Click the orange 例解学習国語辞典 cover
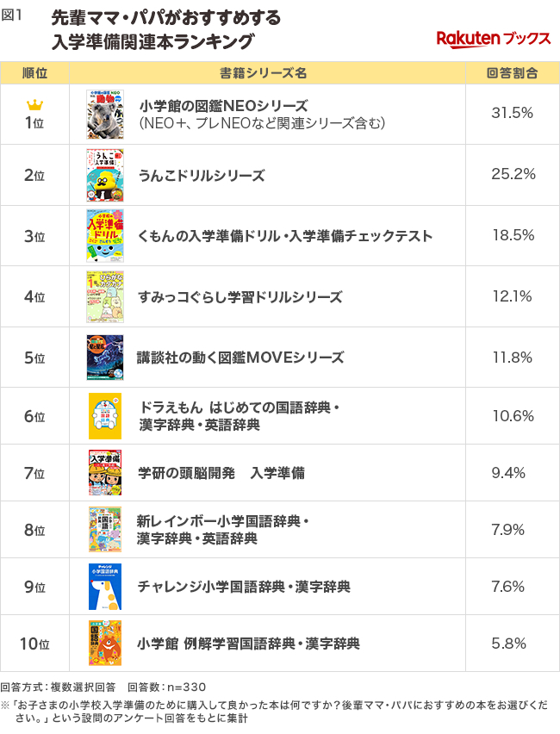Image resolution: width=560 pixels, height=734 pixels. coord(105,644)
